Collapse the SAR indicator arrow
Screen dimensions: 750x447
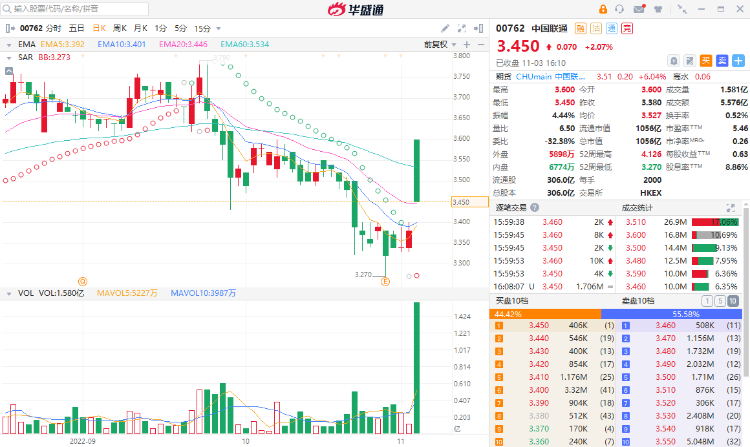[x=9, y=57]
